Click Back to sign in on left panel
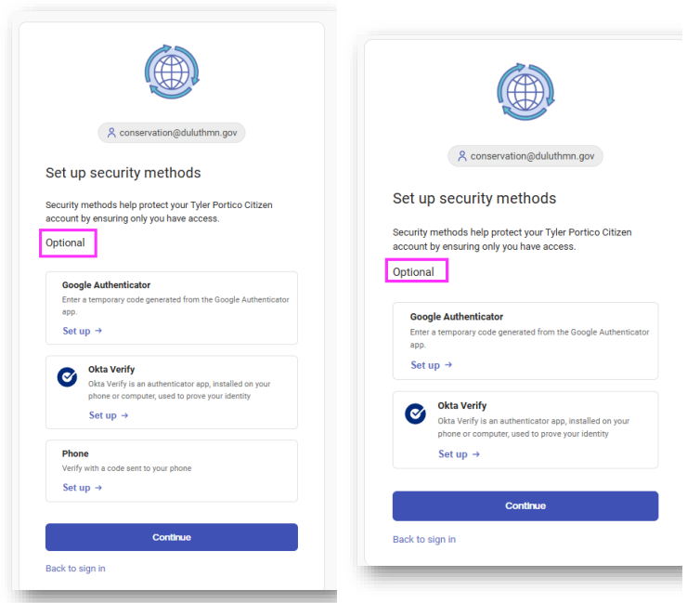Viewport: 700px width, 603px height. click(75, 568)
